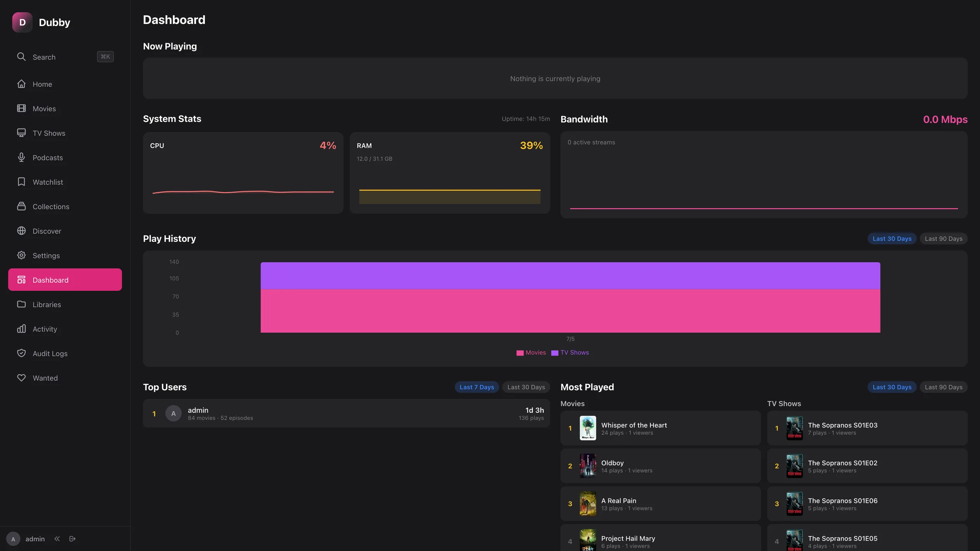980x551 pixels.
Task: Click the Movies film icon
Action: coord(21,108)
